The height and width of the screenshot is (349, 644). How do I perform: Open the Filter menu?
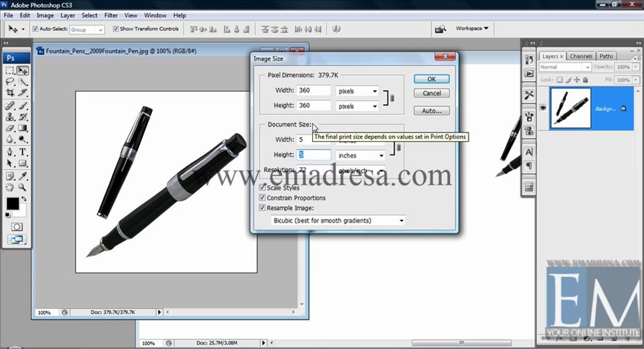coord(111,16)
